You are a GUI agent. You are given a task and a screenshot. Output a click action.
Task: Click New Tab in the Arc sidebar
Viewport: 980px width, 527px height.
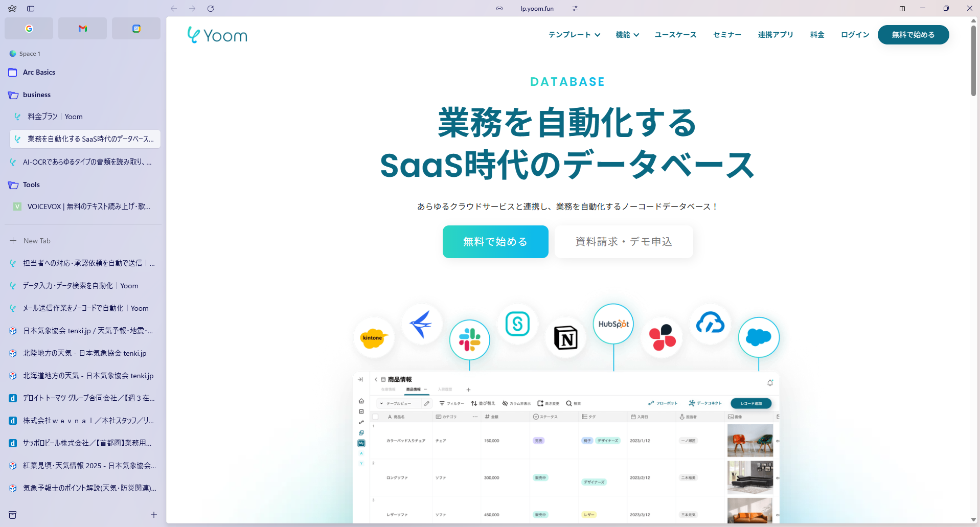(85, 241)
